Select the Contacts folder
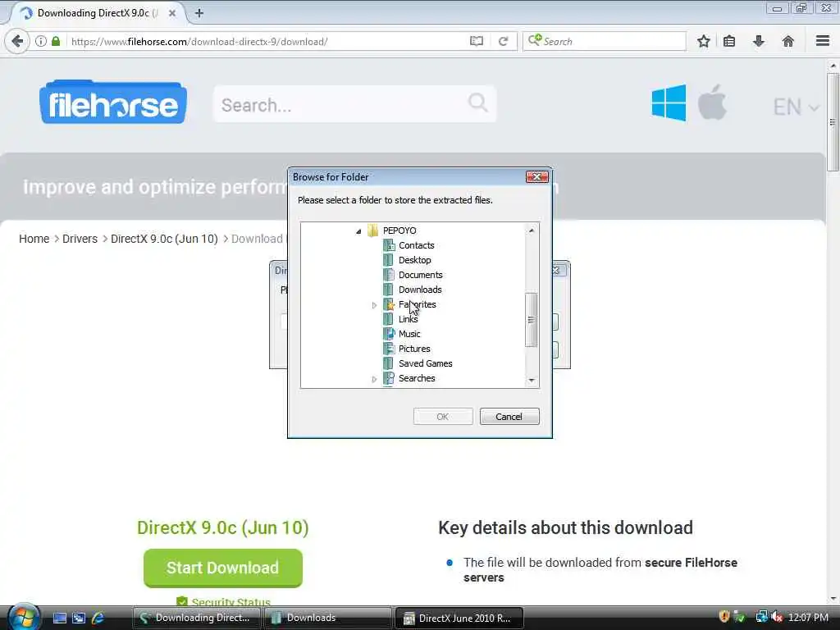Image resolution: width=840 pixels, height=630 pixels. coord(416,245)
